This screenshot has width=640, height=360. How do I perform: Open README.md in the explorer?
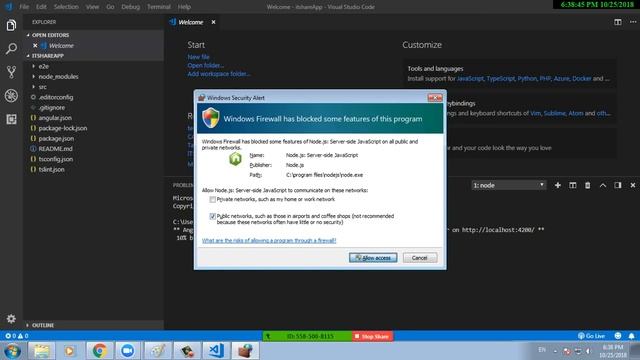pyautogui.click(x=56, y=149)
